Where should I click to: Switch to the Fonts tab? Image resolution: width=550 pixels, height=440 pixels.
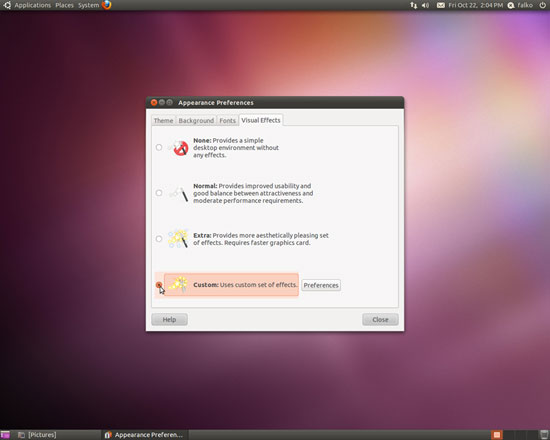227,120
